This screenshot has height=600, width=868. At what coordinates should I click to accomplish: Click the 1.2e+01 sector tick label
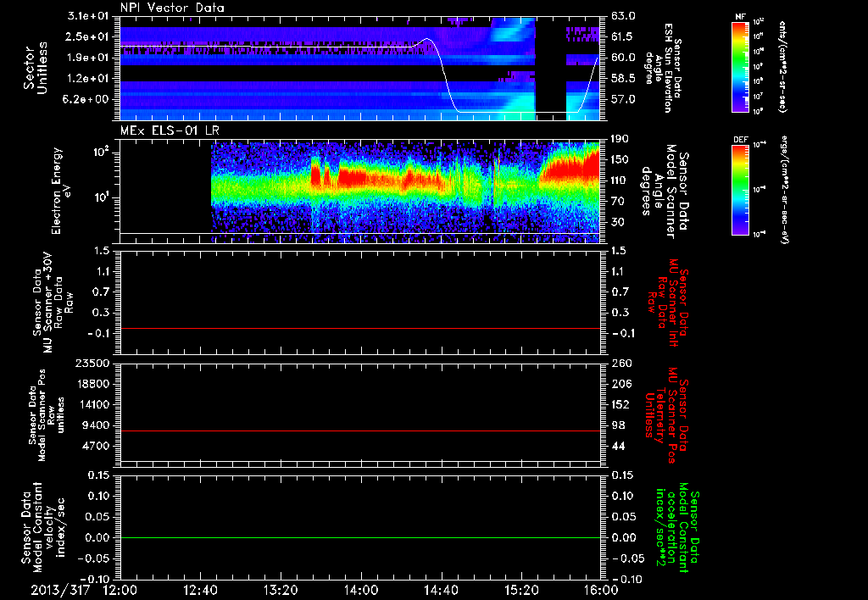tap(88, 79)
